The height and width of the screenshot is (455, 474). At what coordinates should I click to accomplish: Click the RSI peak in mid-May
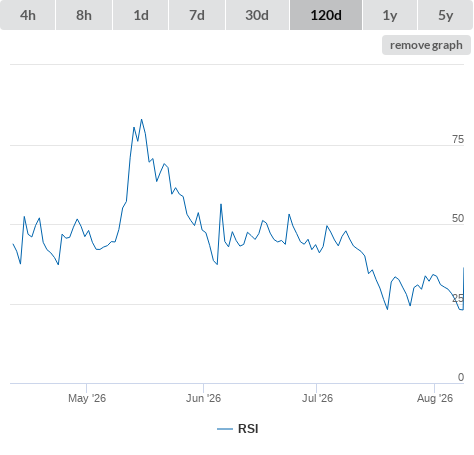point(141,119)
